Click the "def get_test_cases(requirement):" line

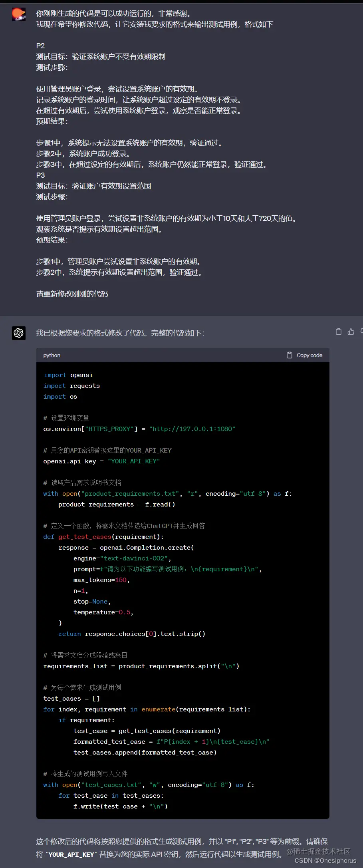tap(103, 536)
